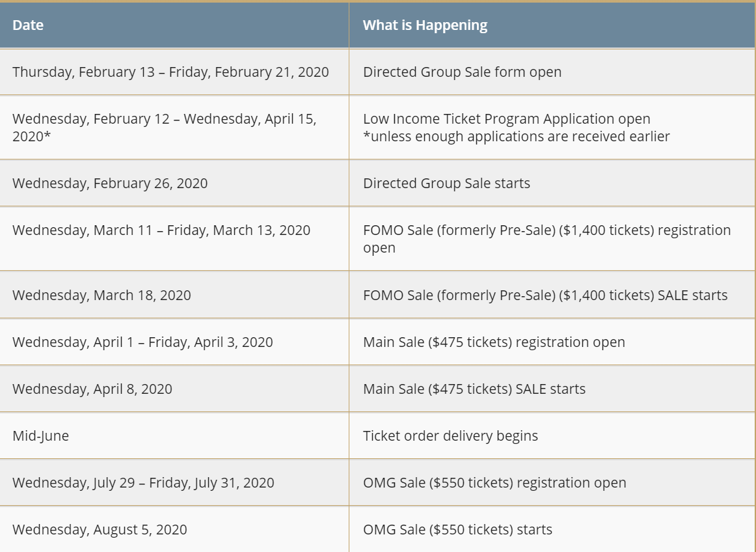Click Low Income Ticket Program Application open

point(506,118)
